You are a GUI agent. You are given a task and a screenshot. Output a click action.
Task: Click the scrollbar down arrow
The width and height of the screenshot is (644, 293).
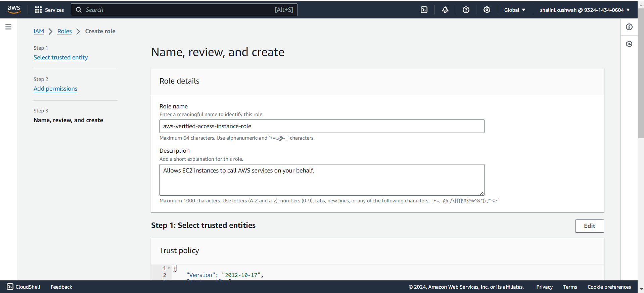point(641,289)
